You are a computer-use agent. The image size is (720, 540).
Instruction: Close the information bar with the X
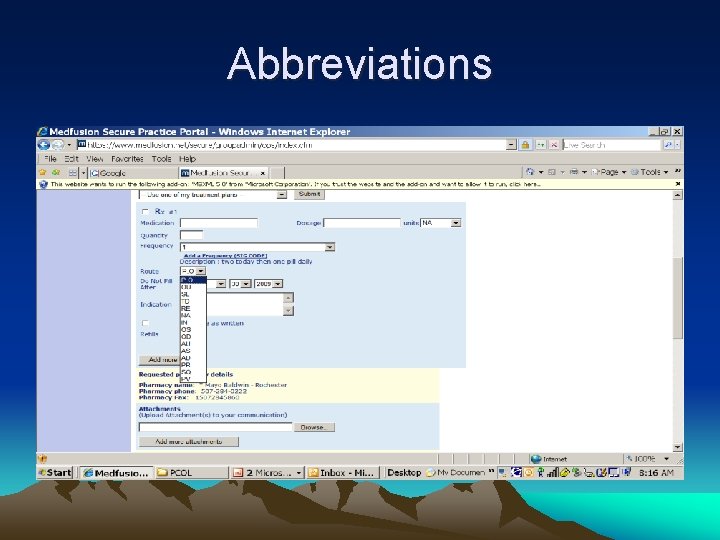pyautogui.click(x=678, y=184)
